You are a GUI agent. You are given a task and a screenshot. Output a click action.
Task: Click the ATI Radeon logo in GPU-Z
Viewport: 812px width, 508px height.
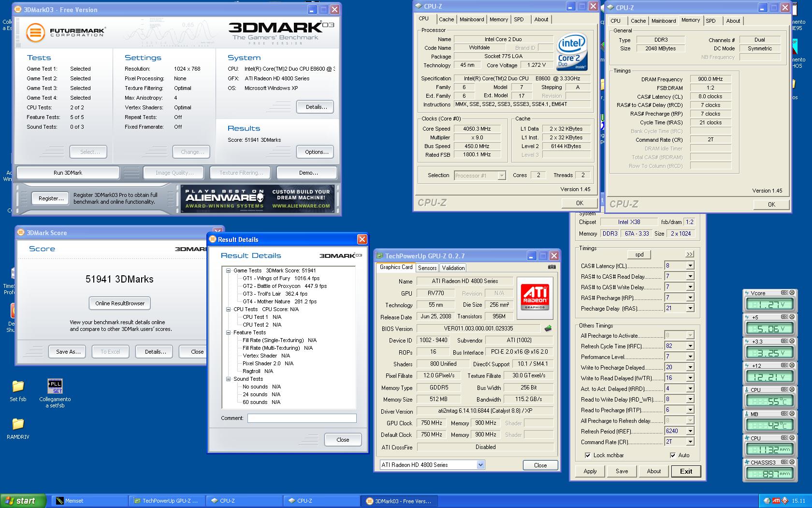click(535, 298)
